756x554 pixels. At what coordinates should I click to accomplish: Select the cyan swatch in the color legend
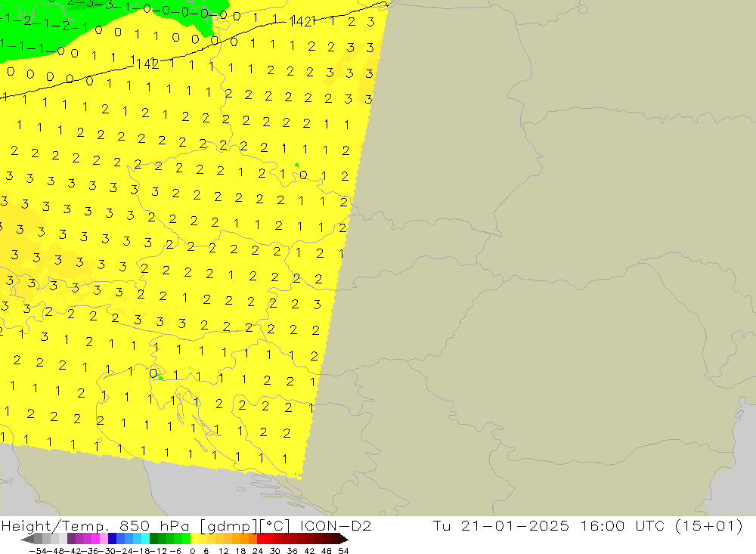click(x=145, y=539)
